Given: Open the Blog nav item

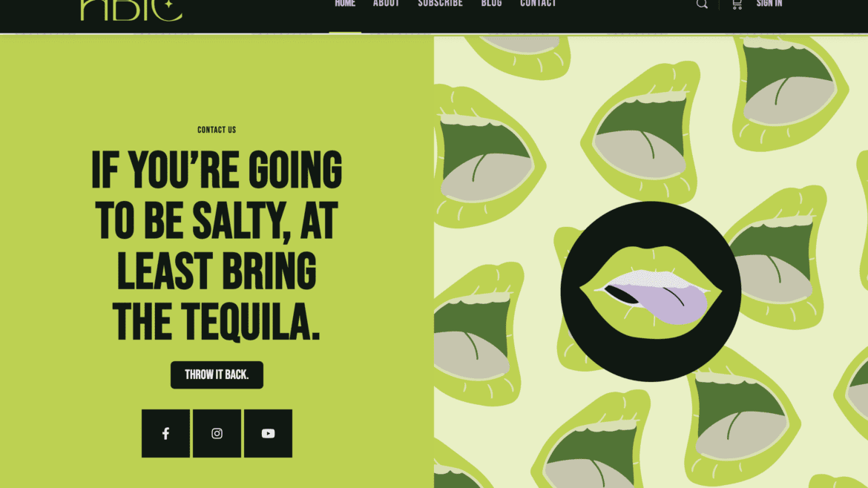Looking at the screenshot, I should 492,4.
